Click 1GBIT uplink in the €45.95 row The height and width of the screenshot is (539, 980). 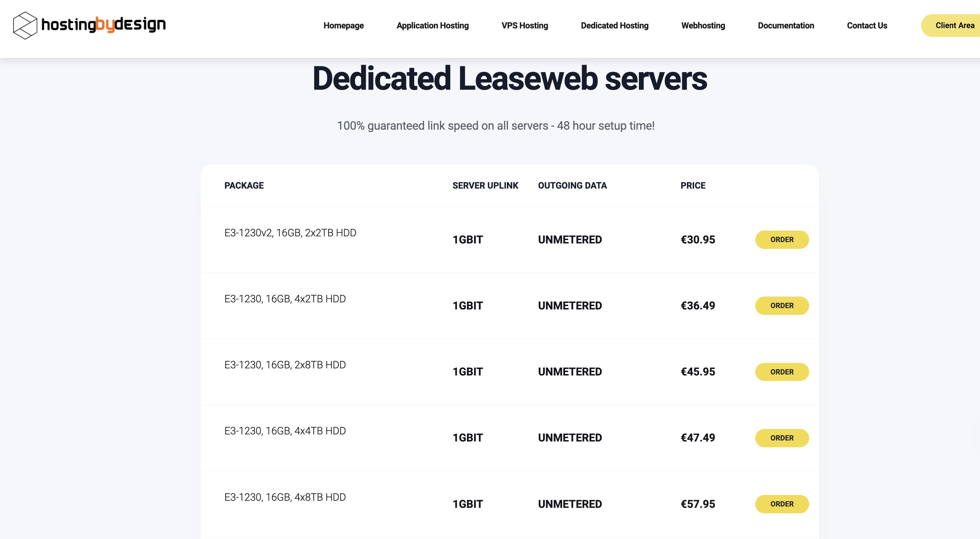point(468,371)
